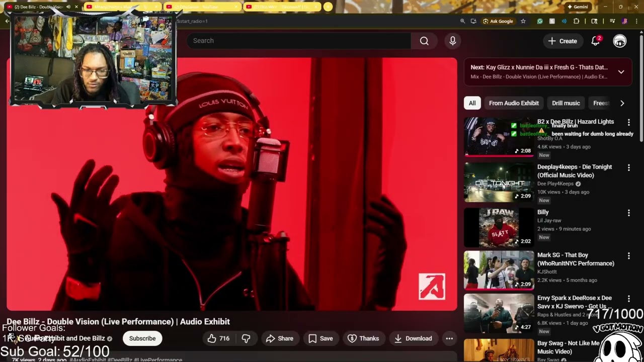Open the Chrome extensions puzzle icon
This screenshot has width=644, height=362.
pos(577,21)
